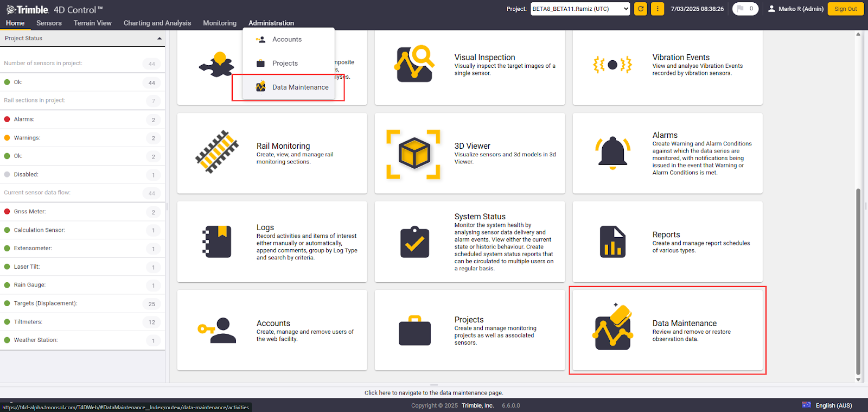Switch to the Charting and Analysis tab

[x=157, y=23]
